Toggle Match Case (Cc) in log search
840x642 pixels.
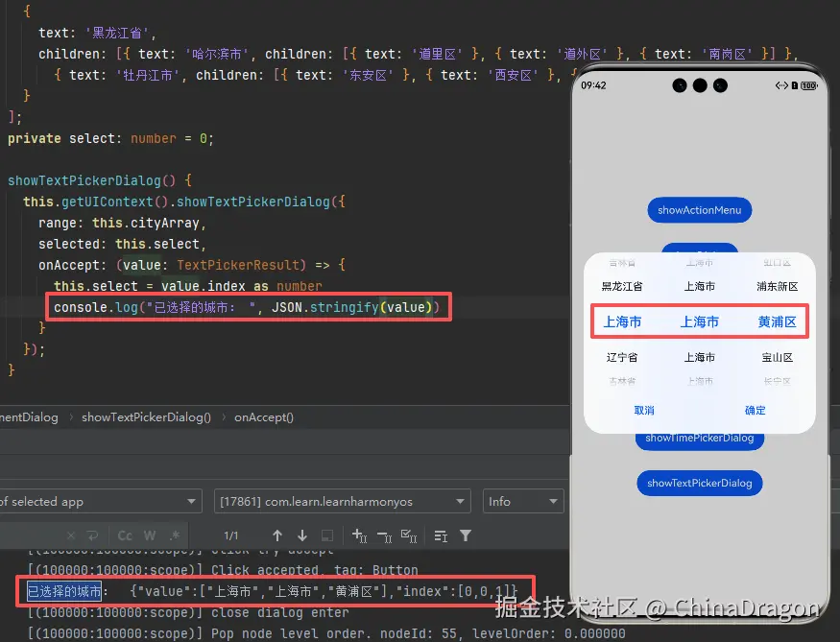pos(125,535)
